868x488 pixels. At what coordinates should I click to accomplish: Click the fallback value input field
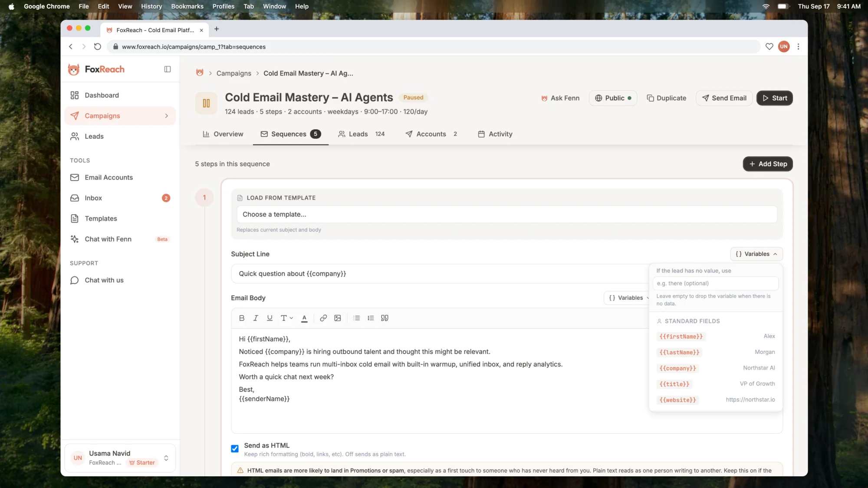pyautogui.click(x=715, y=283)
